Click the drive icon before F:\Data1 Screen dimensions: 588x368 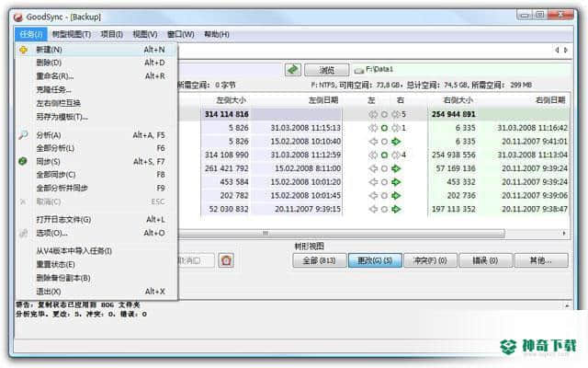(x=359, y=70)
